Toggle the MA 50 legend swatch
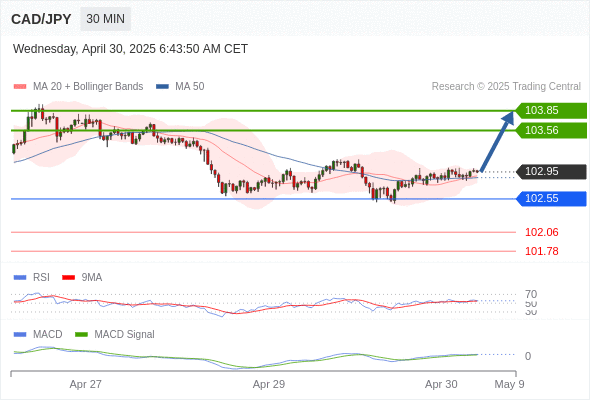590x400 pixels. pos(162,87)
